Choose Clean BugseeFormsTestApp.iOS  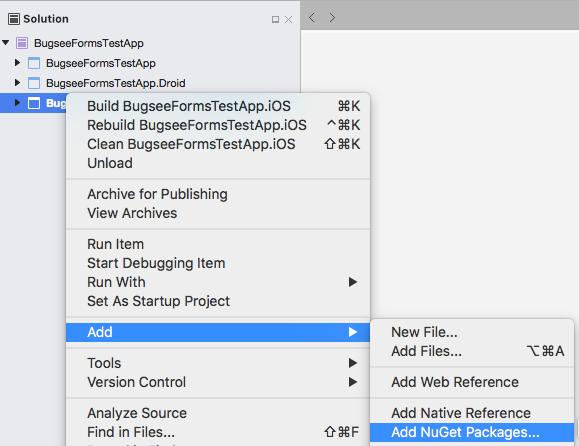click(x=218, y=144)
